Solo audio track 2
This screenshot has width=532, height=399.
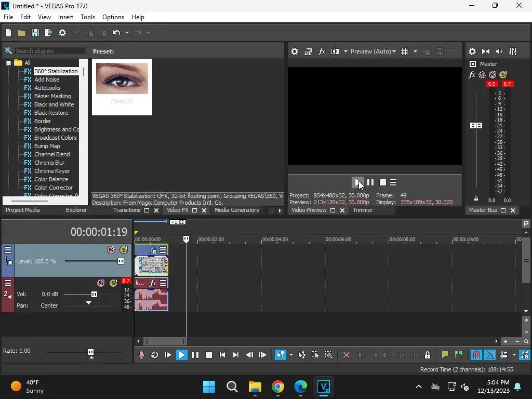coord(113,283)
